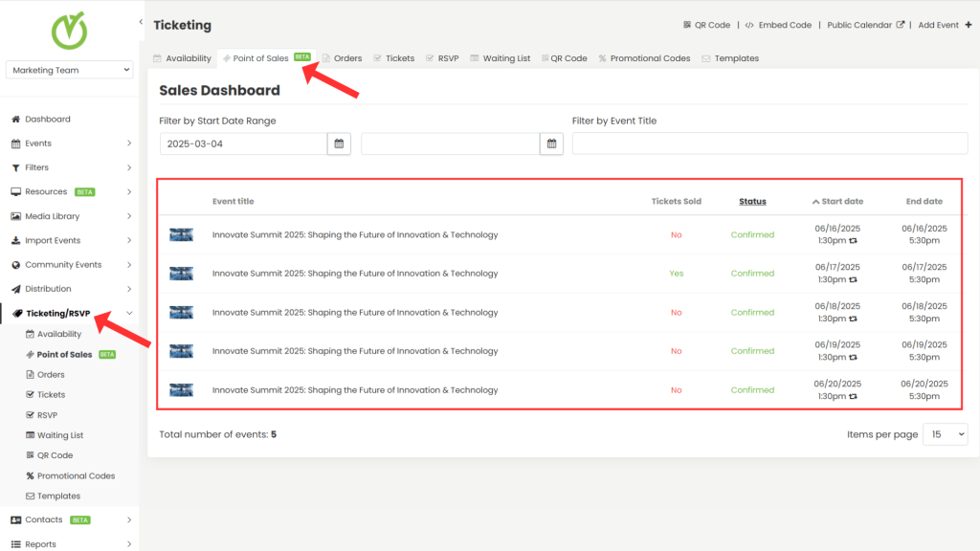Go to Dashboard from the sidebar
This screenshot has height=551, width=980.
[x=45, y=118]
